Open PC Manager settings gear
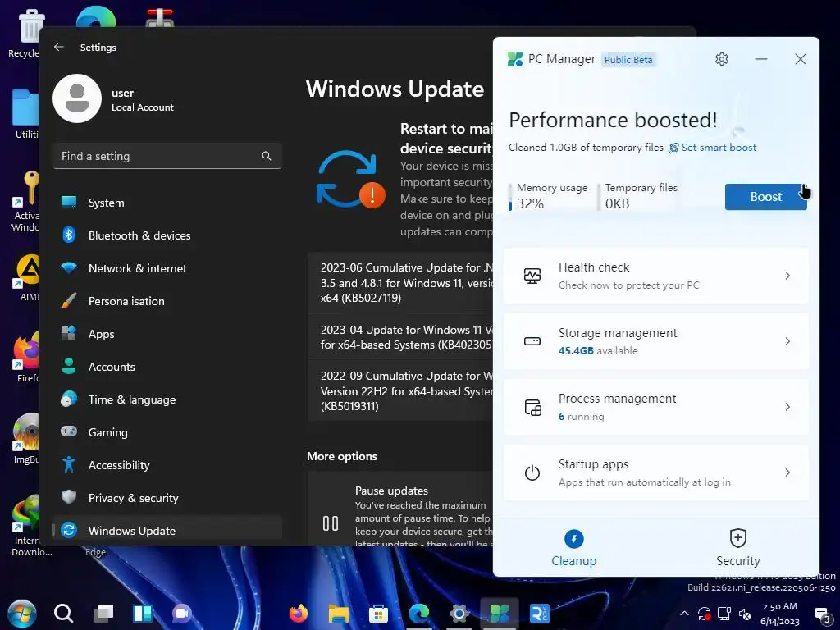The height and width of the screenshot is (630, 840). tap(722, 59)
